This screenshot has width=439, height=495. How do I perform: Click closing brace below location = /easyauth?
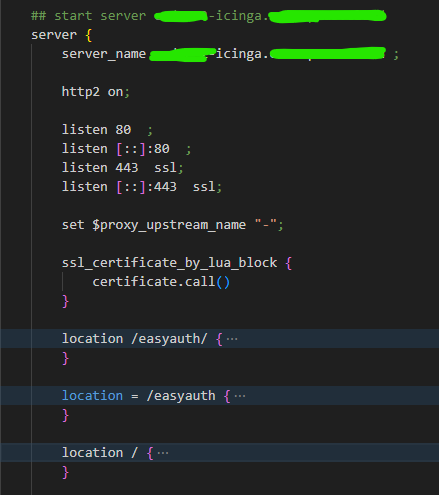(x=65, y=415)
